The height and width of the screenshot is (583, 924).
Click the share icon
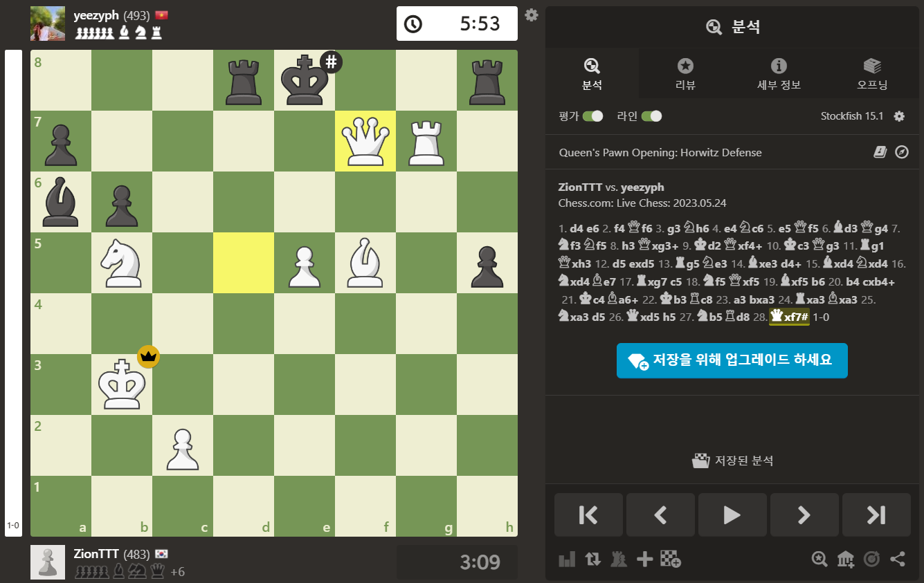(898, 559)
